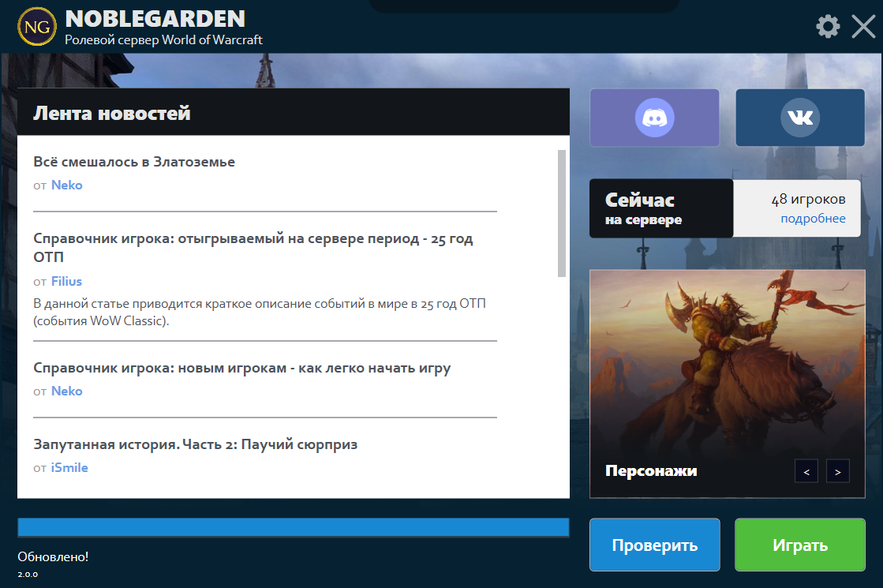Click the NG round logo
The image size is (883, 588).
click(37, 26)
